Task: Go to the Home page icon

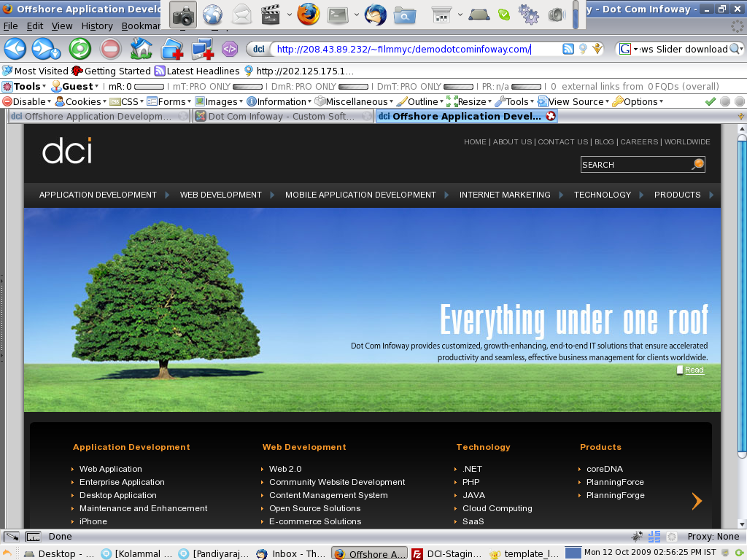Action: click(141, 49)
